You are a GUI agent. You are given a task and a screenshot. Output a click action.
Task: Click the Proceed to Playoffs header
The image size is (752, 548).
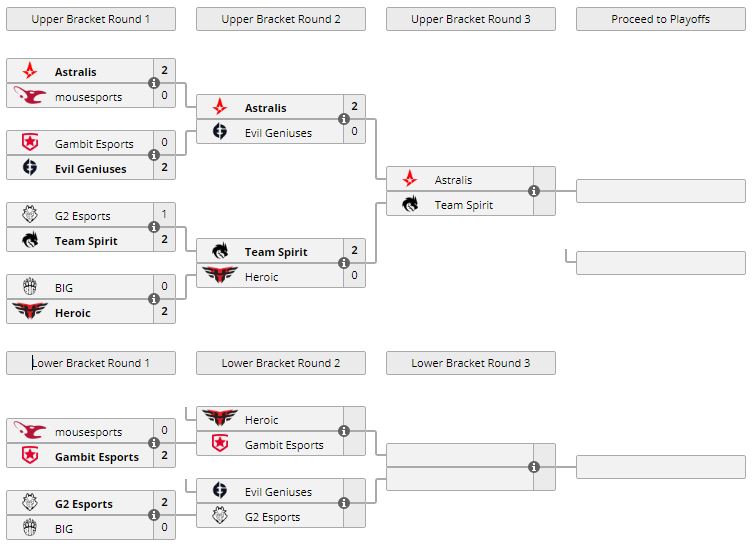coord(660,19)
